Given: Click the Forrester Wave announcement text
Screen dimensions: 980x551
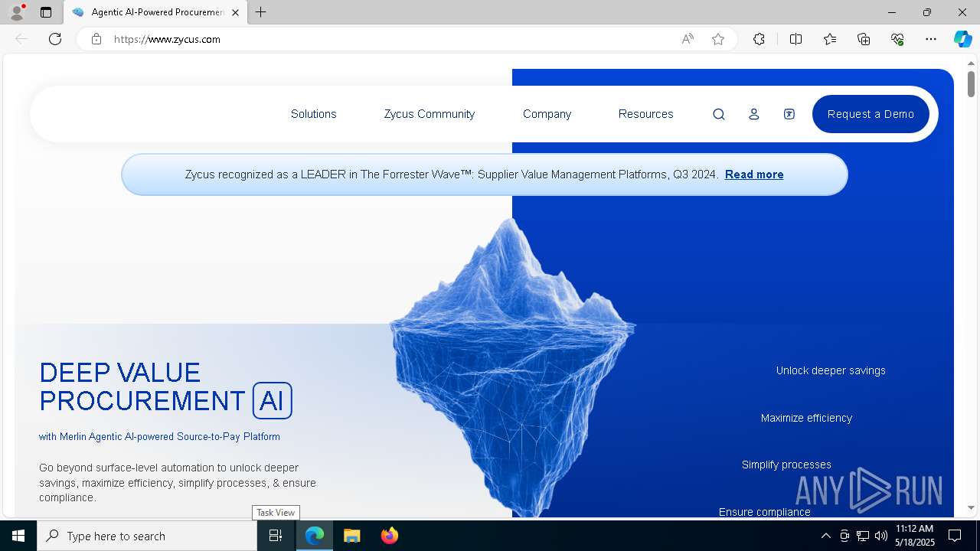Looking at the screenshot, I should (x=452, y=174).
